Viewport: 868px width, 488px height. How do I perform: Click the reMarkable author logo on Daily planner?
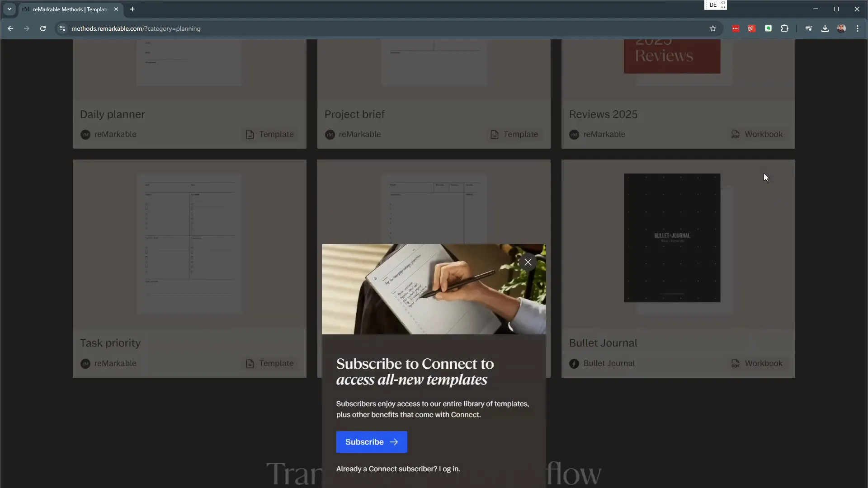85,135
